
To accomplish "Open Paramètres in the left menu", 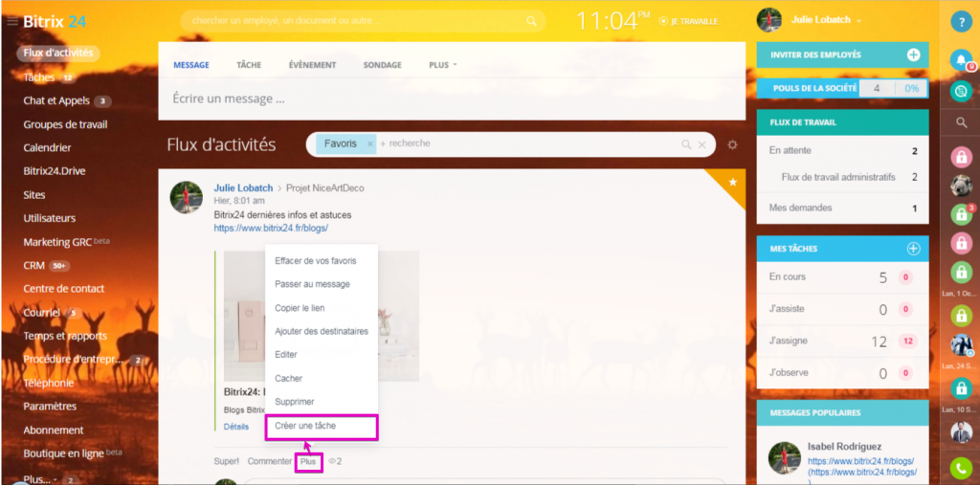I will tap(50, 407).
